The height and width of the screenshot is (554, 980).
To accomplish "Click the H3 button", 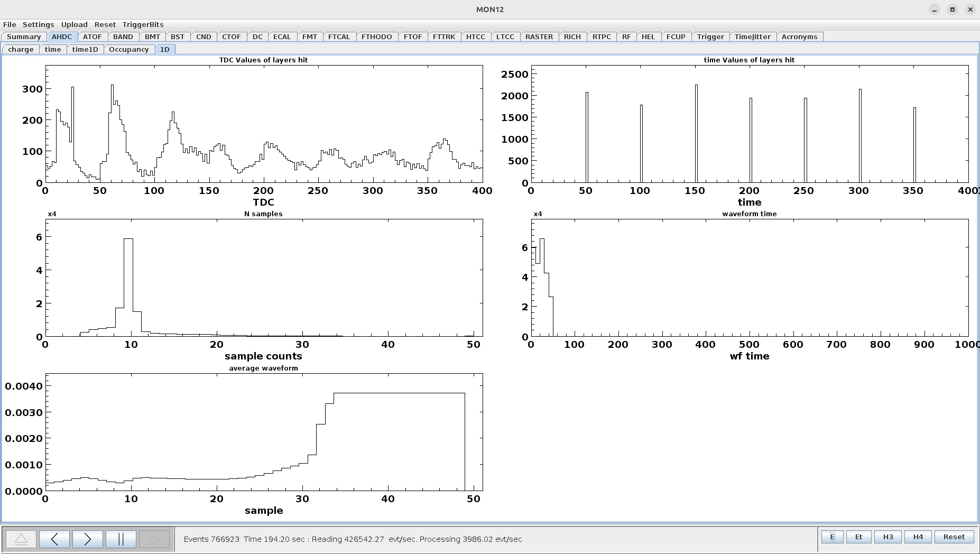I will click(888, 537).
